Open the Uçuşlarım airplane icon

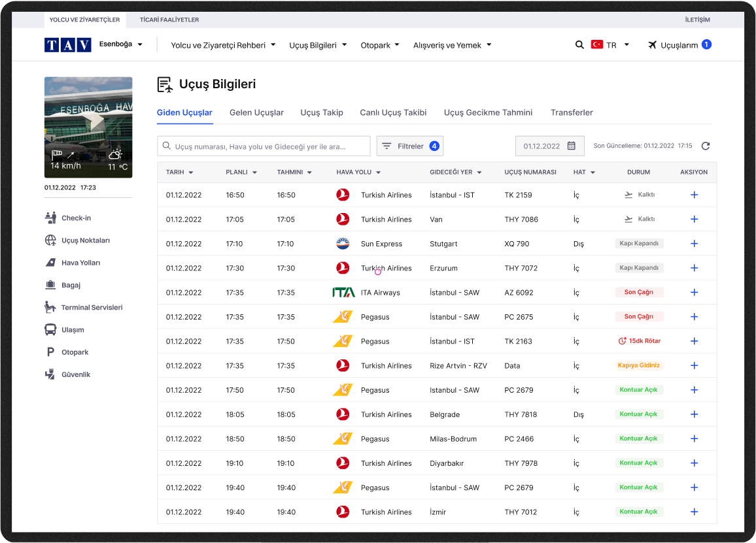pyautogui.click(x=652, y=45)
